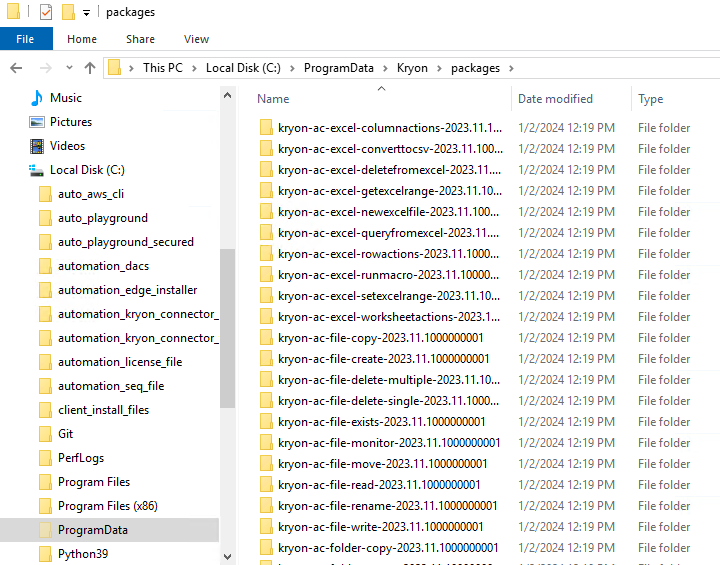Select Program Files (x86) in sidebar
The width and height of the screenshot is (720, 565).
pyautogui.click(x=107, y=506)
